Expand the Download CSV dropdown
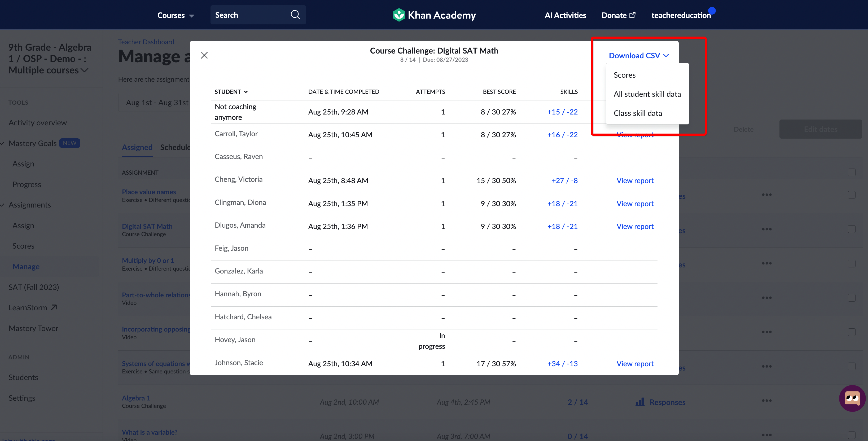Screen dimensions: 868x441 638,56
